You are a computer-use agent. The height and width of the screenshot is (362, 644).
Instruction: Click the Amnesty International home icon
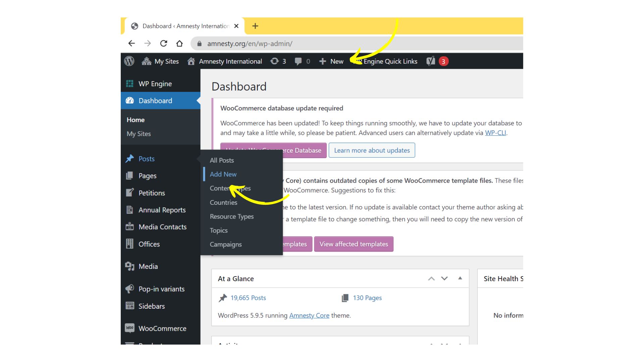point(191,61)
